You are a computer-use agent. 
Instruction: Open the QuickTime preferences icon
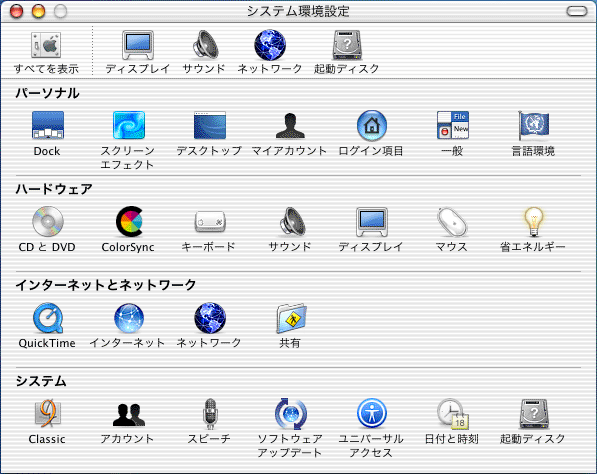pos(48,318)
